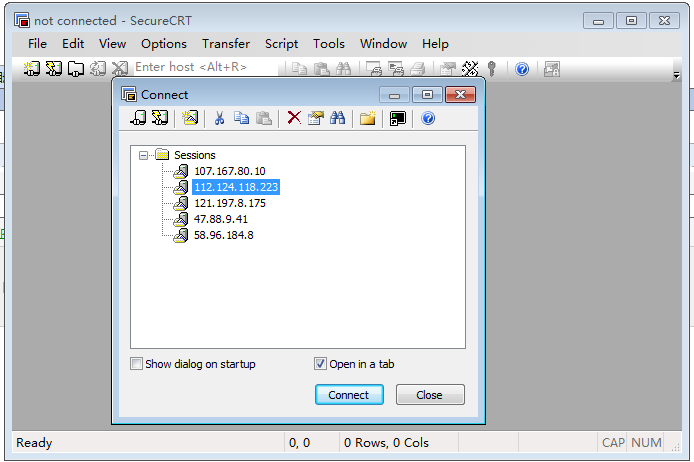
Task: Close the Connect dialog with red X
Action: pyautogui.click(x=460, y=95)
